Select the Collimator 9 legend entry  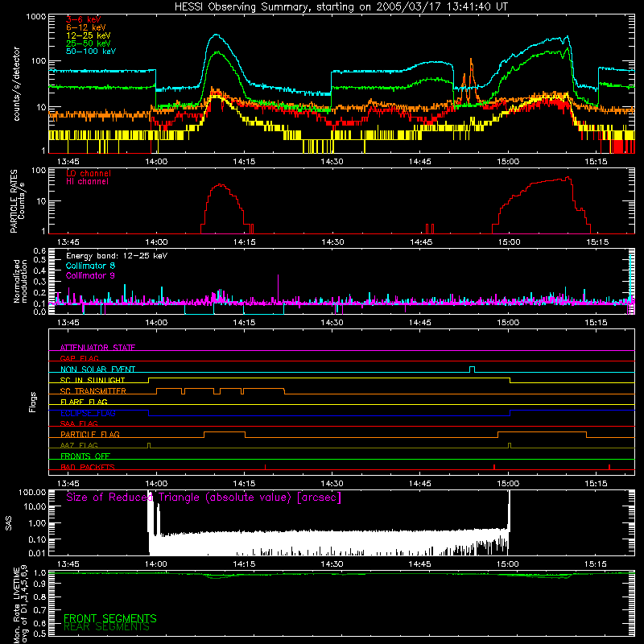point(90,275)
